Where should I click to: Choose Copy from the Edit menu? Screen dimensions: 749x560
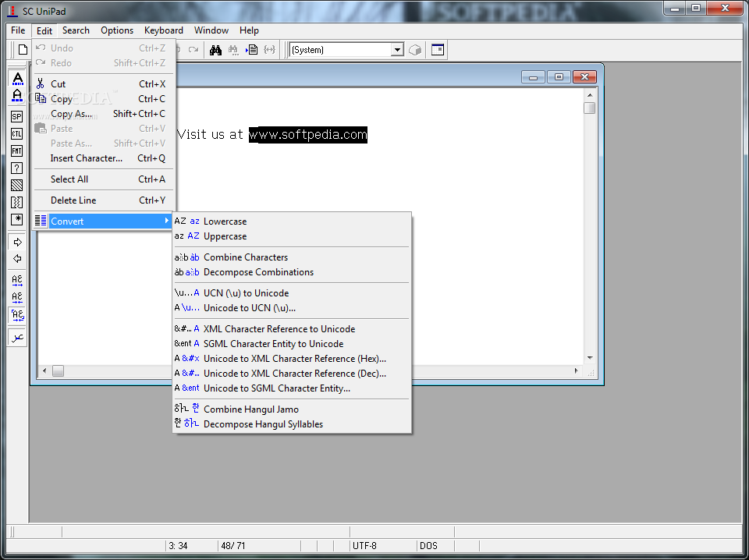[x=101, y=99]
